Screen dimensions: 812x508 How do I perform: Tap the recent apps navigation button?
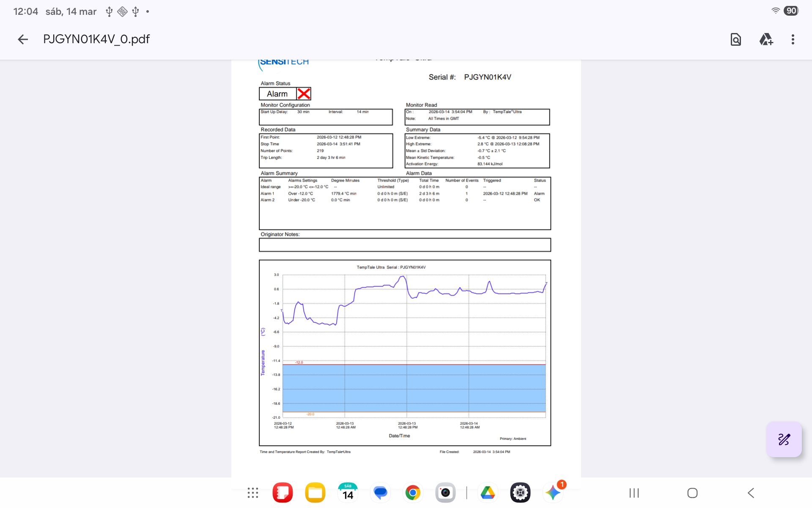[x=634, y=493]
